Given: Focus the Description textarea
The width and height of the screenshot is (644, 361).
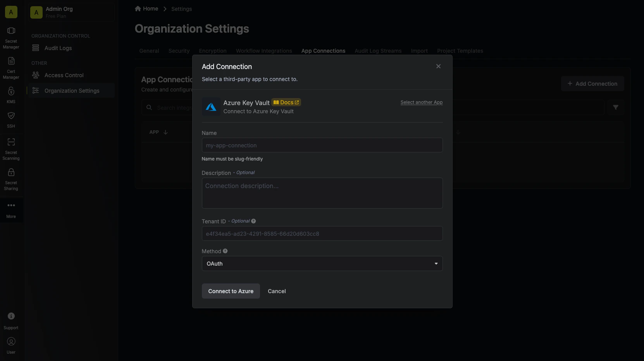Looking at the screenshot, I should pyautogui.click(x=322, y=193).
